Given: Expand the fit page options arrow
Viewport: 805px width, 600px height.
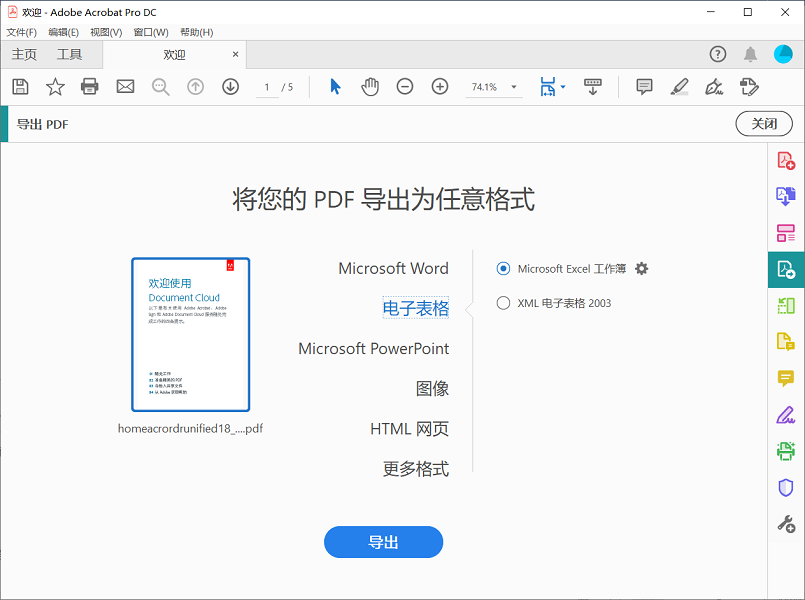Looking at the screenshot, I should tap(563, 87).
